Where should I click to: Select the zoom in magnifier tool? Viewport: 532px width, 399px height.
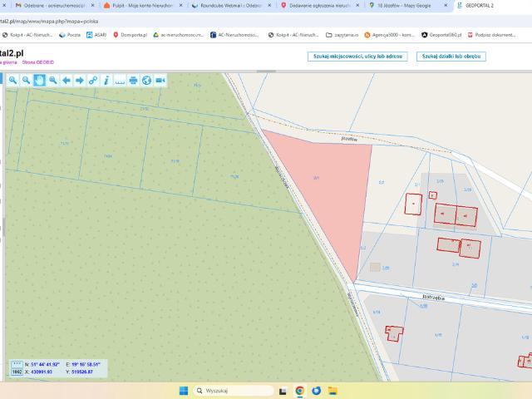point(12,81)
